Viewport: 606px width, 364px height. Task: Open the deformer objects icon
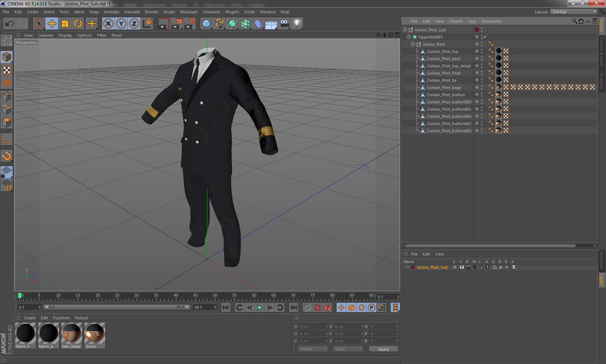[259, 24]
